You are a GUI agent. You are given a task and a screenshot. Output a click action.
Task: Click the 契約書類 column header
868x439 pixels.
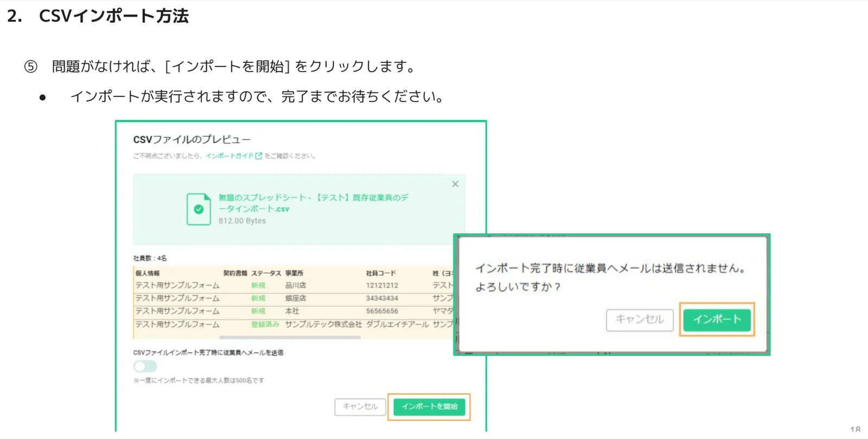pos(235,273)
